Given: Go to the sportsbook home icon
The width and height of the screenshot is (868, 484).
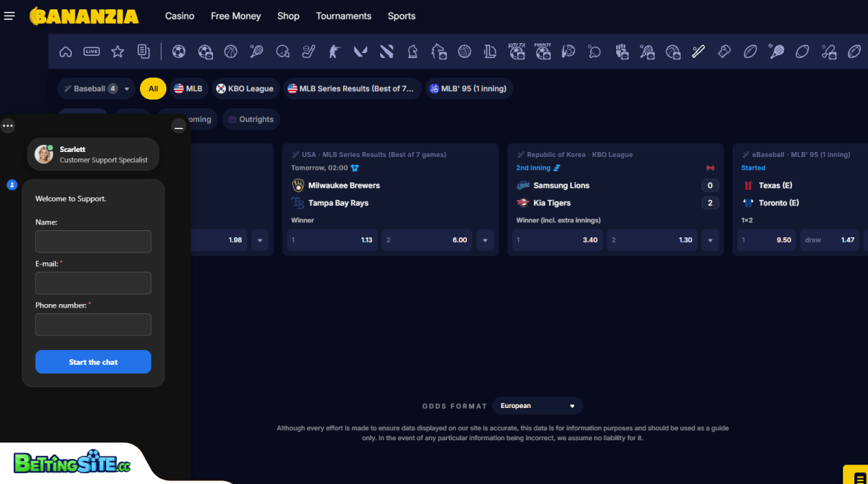Looking at the screenshot, I should coord(65,52).
